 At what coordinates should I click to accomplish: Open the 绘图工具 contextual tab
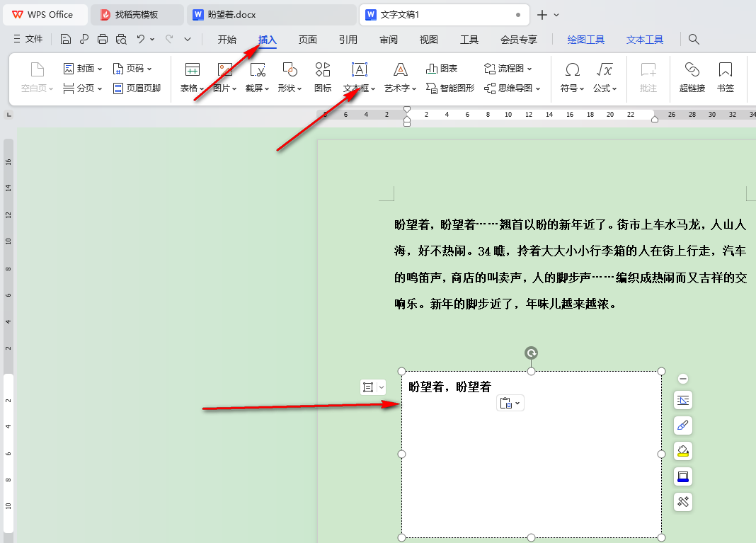[586, 40]
